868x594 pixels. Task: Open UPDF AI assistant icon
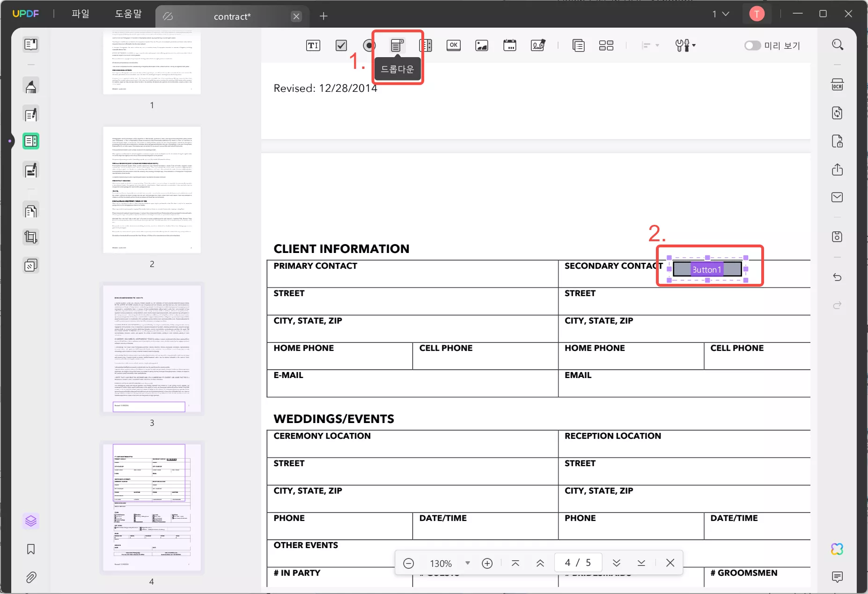pyautogui.click(x=837, y=549)
